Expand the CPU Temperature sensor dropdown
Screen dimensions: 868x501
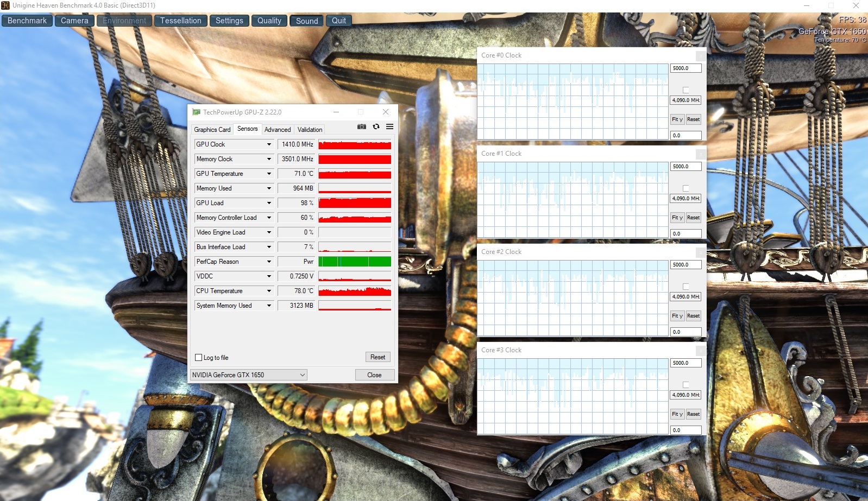coord(269,291)
